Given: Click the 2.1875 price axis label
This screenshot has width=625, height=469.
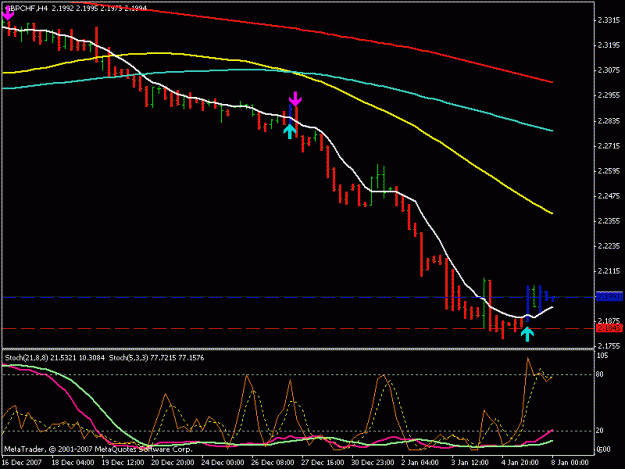Looking at the screenshot, I should 609,321.
